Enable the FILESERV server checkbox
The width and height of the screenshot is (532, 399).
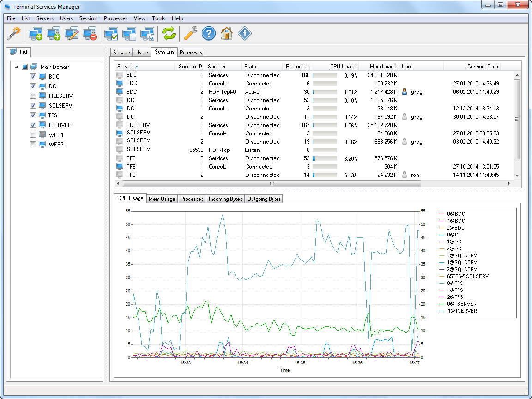33,96
